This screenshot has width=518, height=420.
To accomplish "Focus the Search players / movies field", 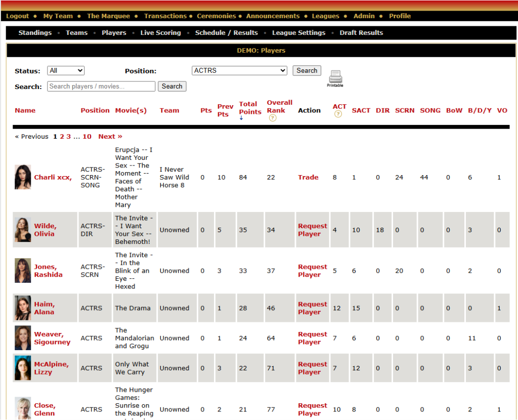I will tap(101, 86).
